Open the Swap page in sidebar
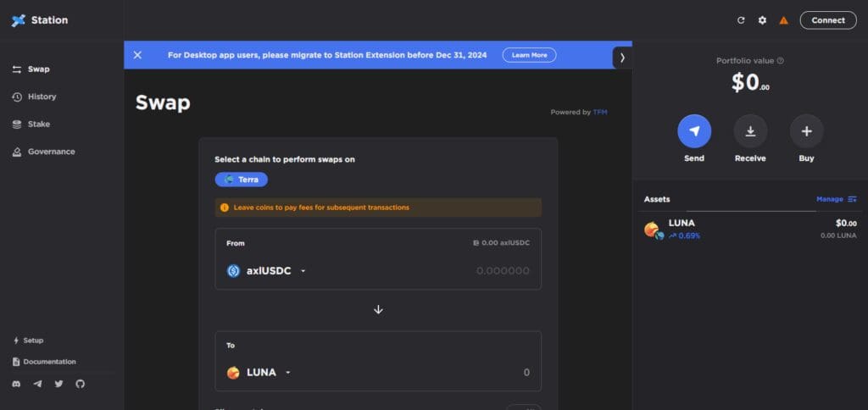The height and width of the screenshot is (410, 868). (x=31, y=69)
